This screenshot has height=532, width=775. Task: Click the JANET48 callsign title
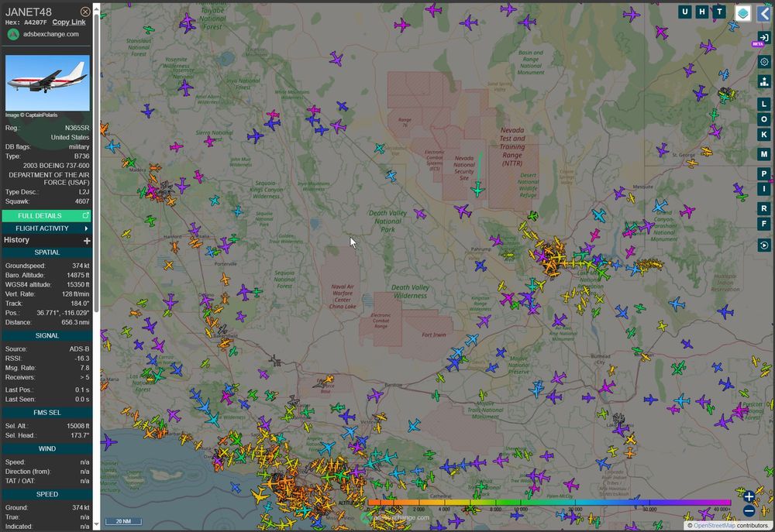[28, 12]
